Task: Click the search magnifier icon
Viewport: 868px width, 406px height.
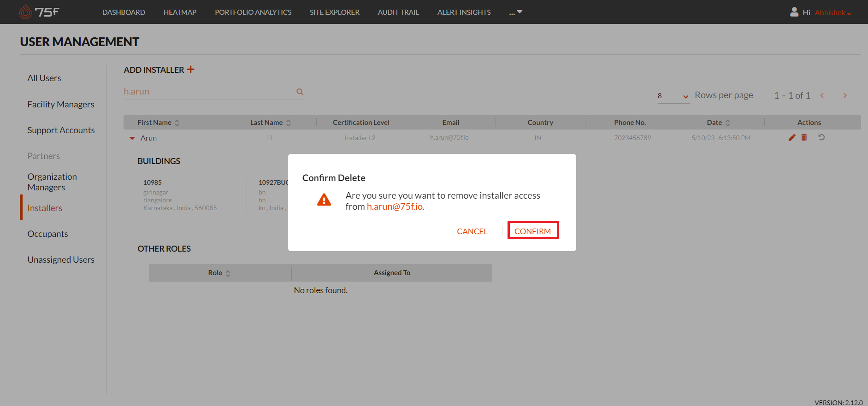Action: click(x=300, y=92)
